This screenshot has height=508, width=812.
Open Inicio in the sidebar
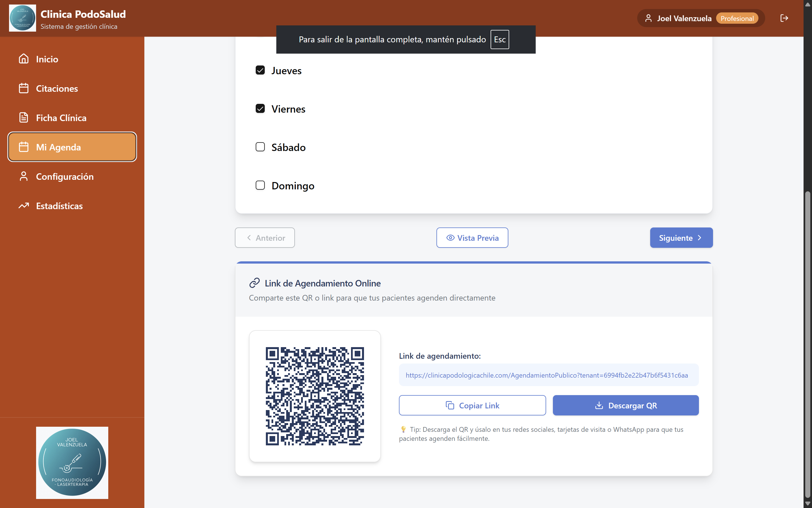tap(72, 59)
